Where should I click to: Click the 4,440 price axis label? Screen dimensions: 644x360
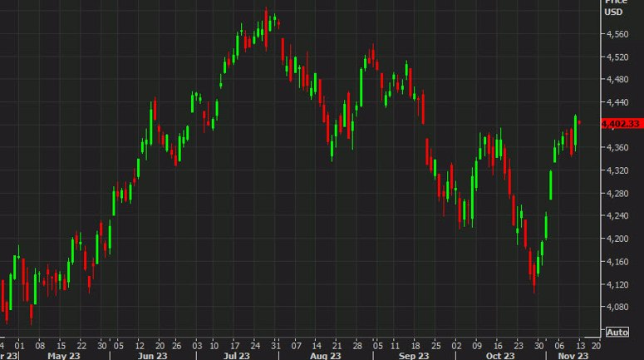tap(618, 102)
